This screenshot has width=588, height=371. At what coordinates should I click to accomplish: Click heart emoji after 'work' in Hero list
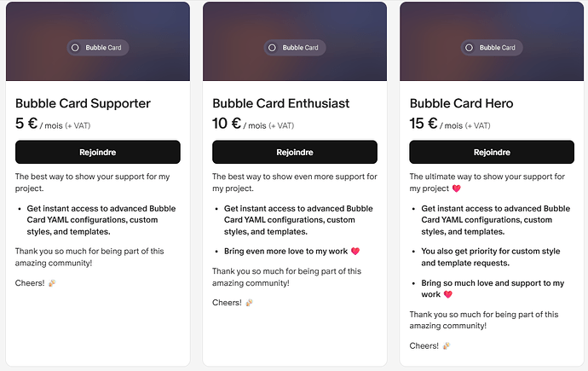447,294
